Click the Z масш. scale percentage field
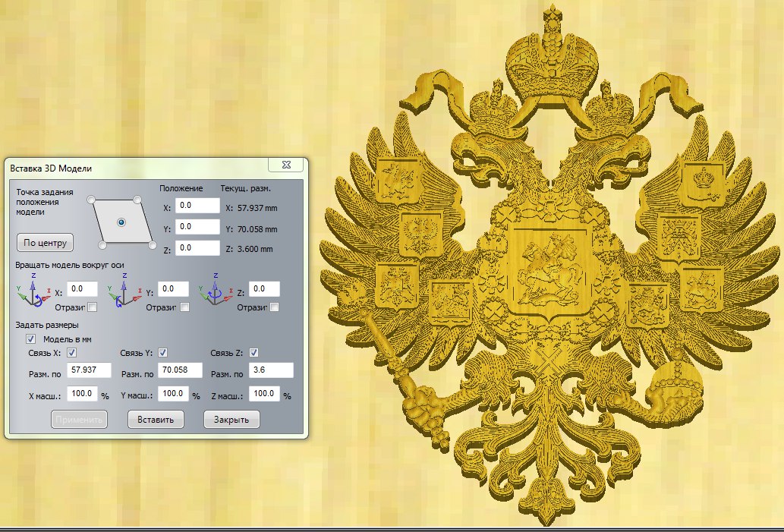This screenshot has width=784, height=532. click(x=264, y=394)
